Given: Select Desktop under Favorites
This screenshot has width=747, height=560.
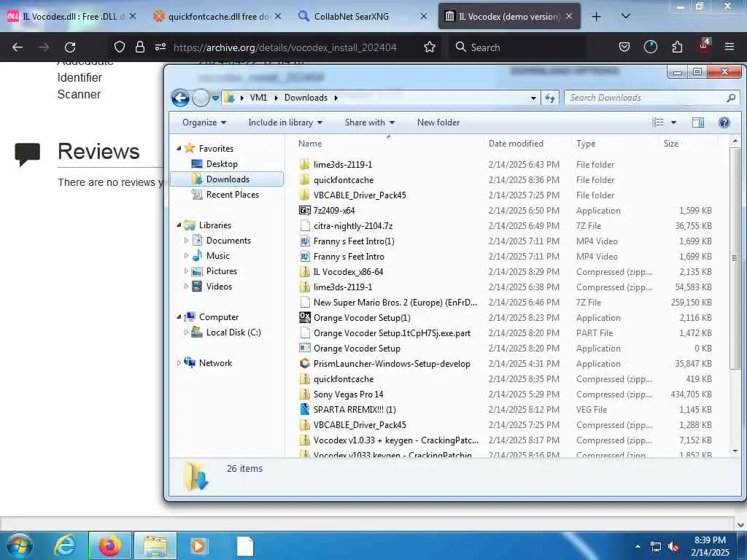Looking at the screenshot, I should (222, 164).
